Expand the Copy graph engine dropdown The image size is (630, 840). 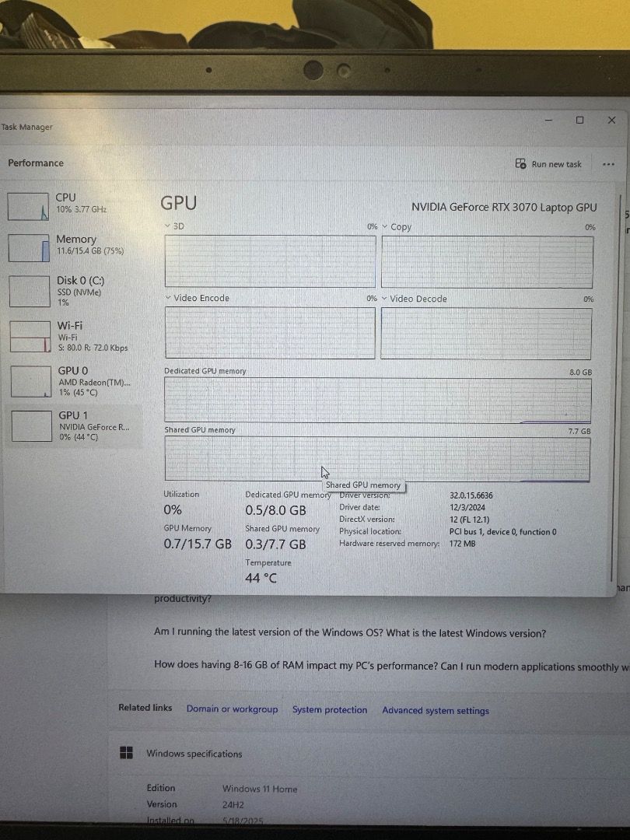385,226
